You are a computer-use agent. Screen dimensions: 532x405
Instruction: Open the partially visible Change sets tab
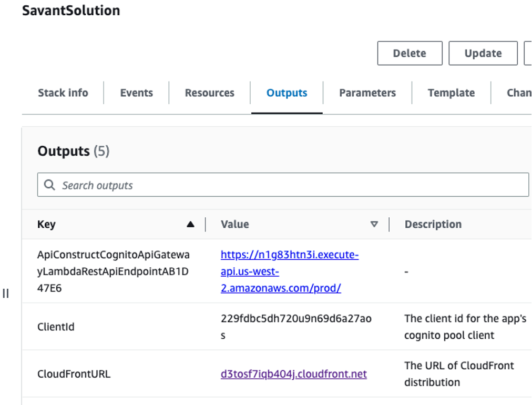pyautogui.click(x=519, y=93)
